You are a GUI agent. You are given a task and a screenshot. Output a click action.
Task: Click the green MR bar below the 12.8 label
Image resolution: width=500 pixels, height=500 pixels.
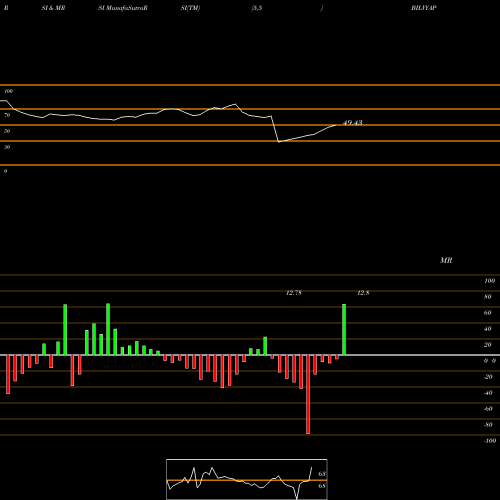pyautogui.click(x=344, y=329)
